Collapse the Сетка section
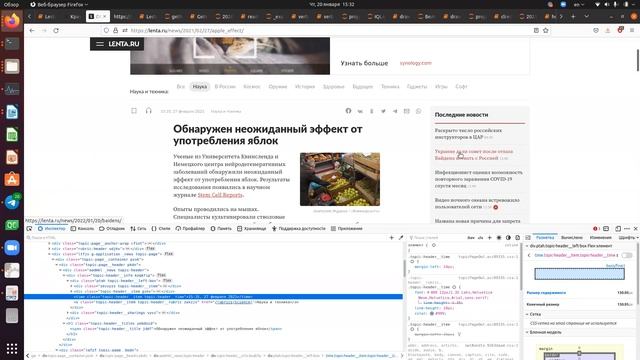 (x=527, y=314)
